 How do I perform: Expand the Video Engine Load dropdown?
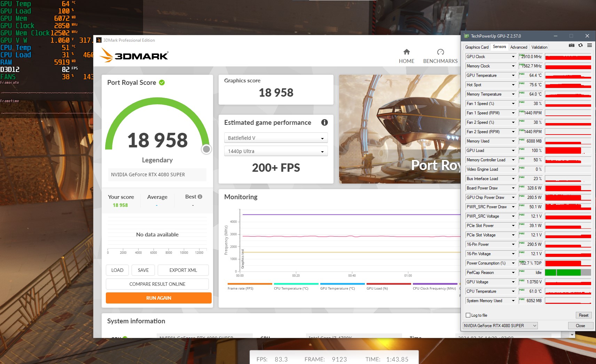[513, 169]
